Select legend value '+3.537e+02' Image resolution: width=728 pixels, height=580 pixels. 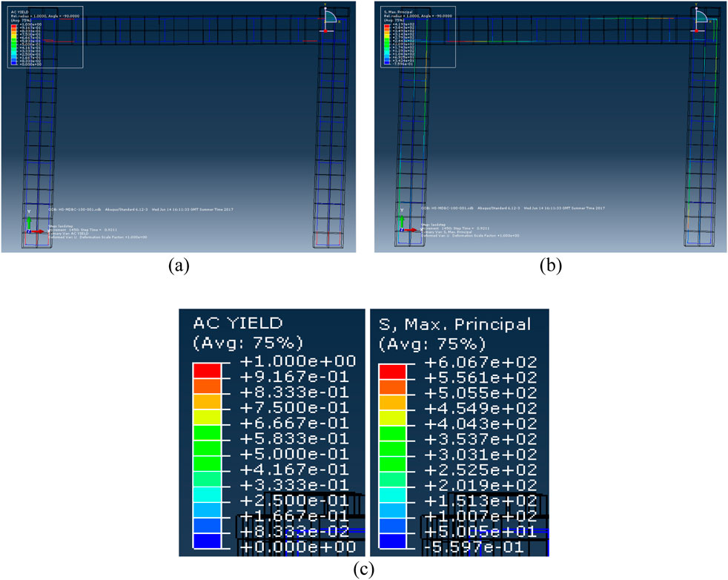[x=481, y=439]
